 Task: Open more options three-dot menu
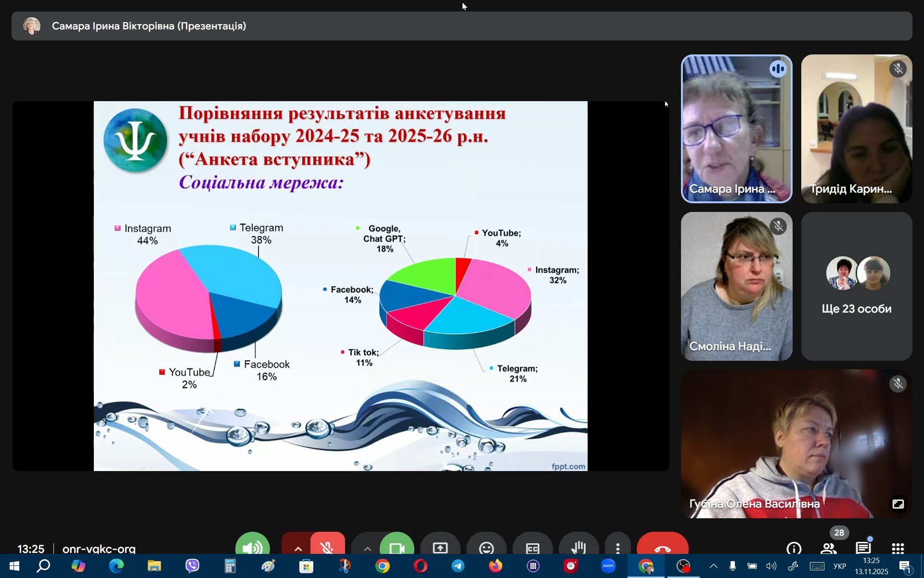(618, 548)
